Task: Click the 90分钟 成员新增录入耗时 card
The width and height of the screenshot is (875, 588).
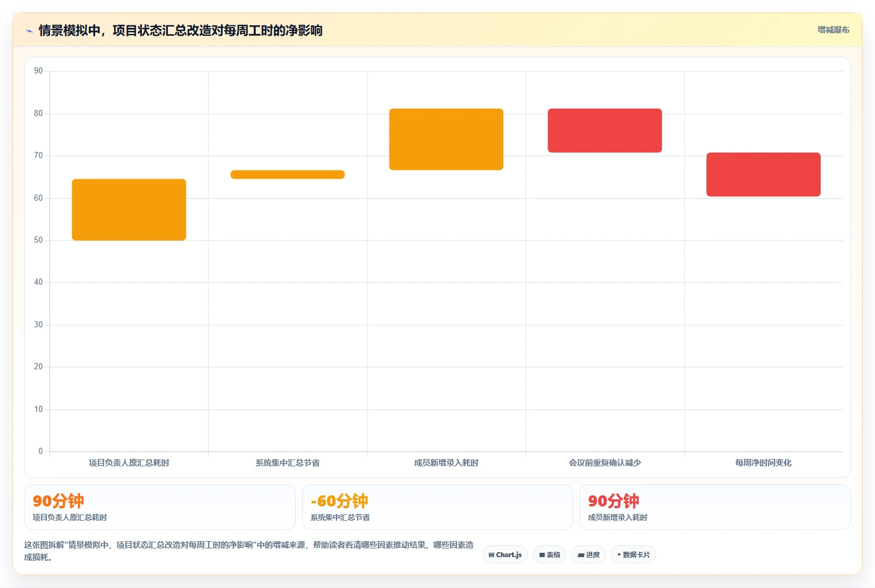Action: 715,507
